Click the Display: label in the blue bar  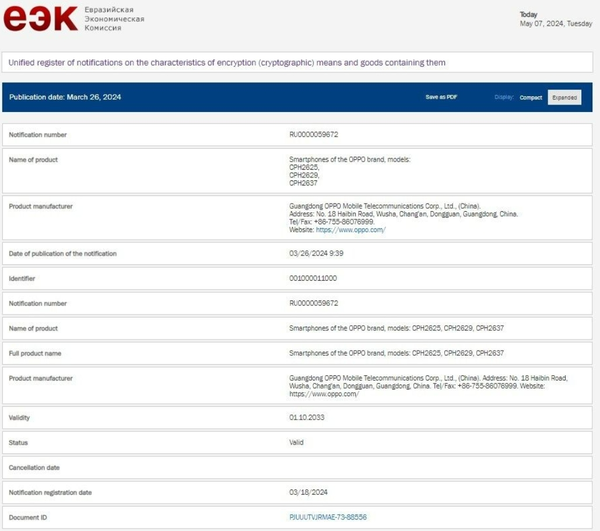click(x=504, y=97)
